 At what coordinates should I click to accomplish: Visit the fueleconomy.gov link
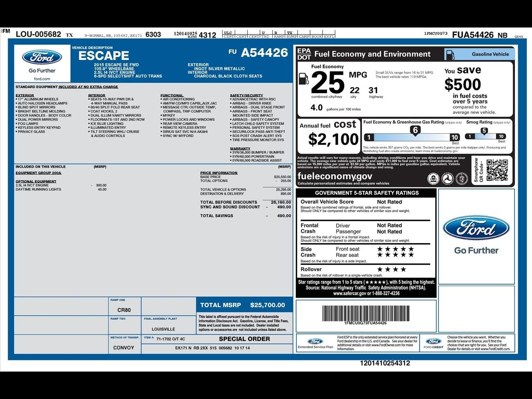coord(335,177)
